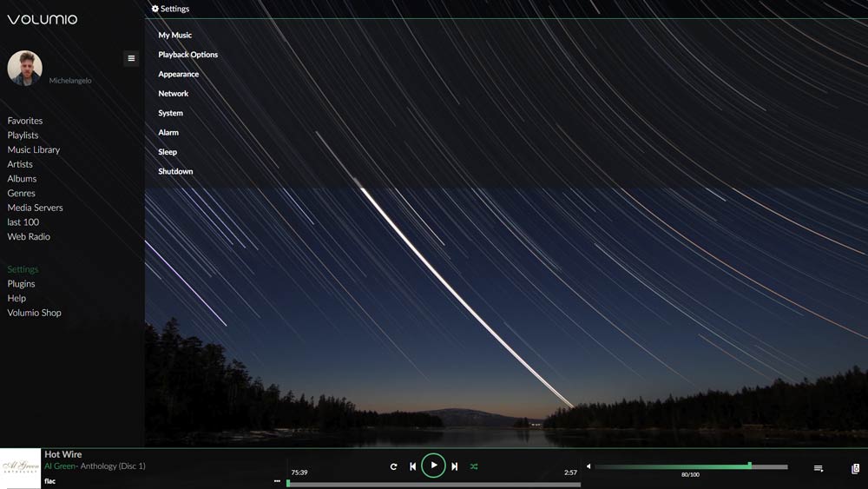The height and width of the screenshot is (489, 868).
Task: Open Playback Options settings
Action: pyautogui.click(x=187, y=55)
